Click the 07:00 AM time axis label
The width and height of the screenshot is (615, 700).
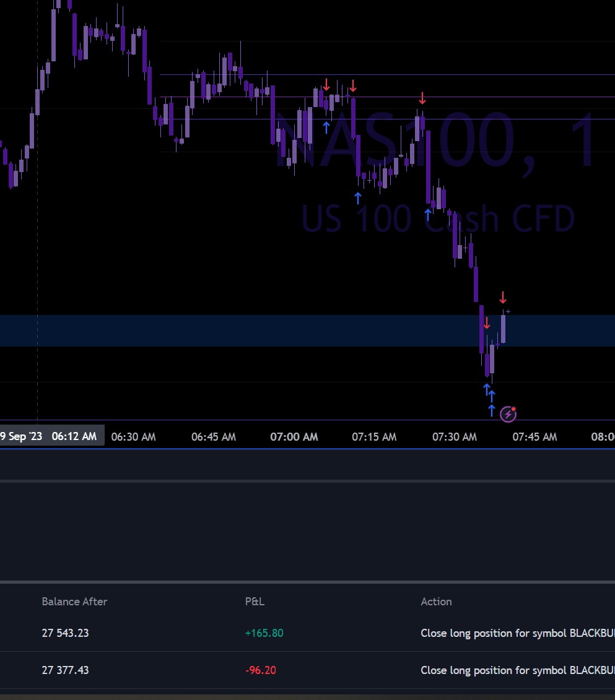[x=294, y=436]
